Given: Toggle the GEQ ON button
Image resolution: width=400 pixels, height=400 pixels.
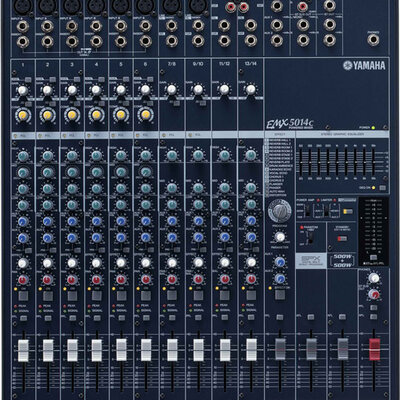Looking at the screenshot, I should [x=382, y=188].
